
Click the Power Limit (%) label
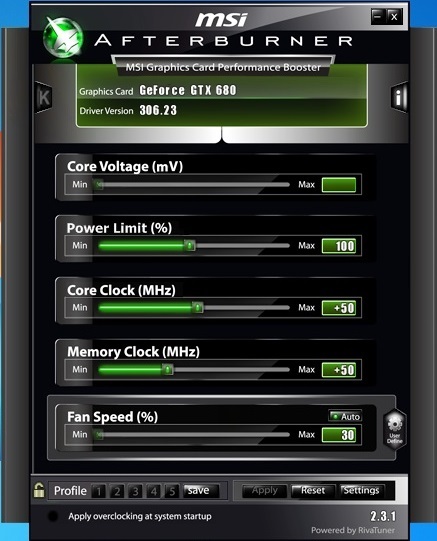point(119,228)
